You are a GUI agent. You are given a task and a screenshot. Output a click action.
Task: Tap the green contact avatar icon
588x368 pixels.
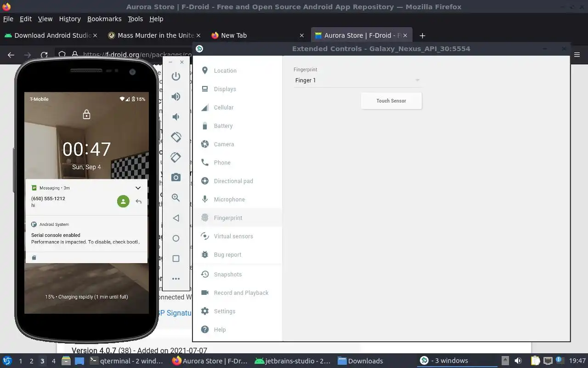tap(123, 201)
